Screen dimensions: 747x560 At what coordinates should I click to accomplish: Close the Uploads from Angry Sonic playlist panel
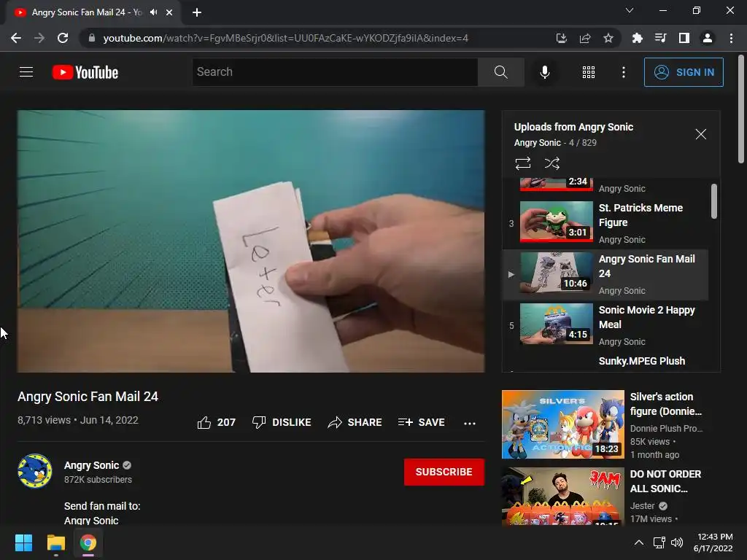(x=700, y=134)
